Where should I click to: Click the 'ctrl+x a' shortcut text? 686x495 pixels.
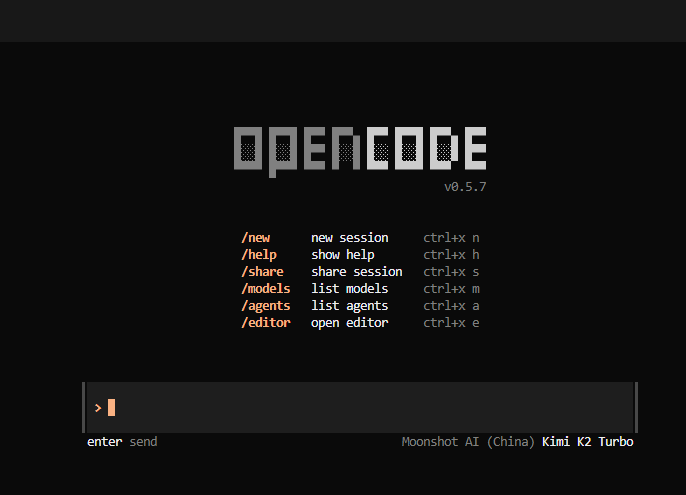click(x=451, y=306)
